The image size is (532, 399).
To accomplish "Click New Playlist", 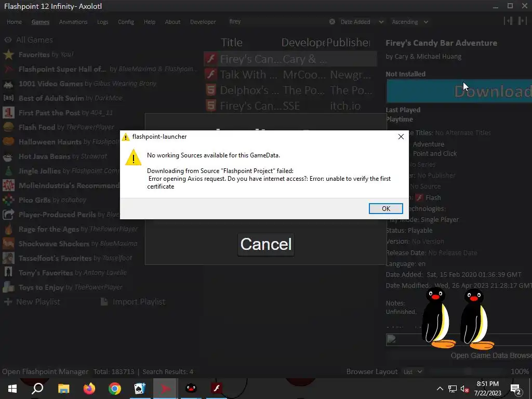I will [32, 302].
